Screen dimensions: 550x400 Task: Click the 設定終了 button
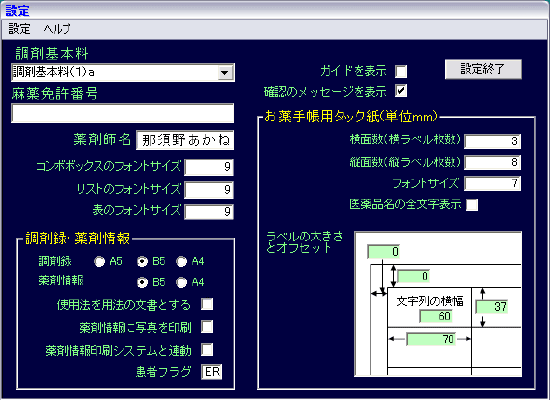click(x=483, y=69)
